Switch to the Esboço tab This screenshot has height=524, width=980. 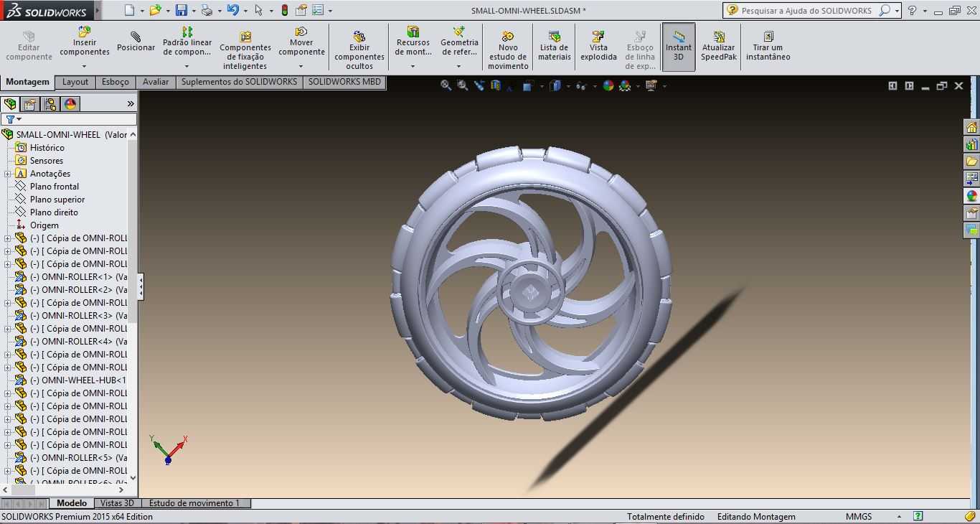pos(116,82)
